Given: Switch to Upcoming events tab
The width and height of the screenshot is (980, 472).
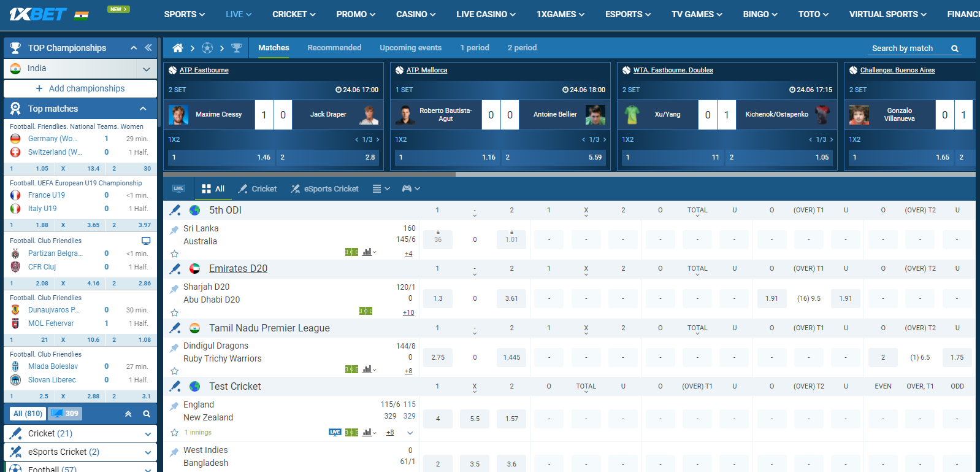Looking at the screenshot, I should click(x=410, y=47).
